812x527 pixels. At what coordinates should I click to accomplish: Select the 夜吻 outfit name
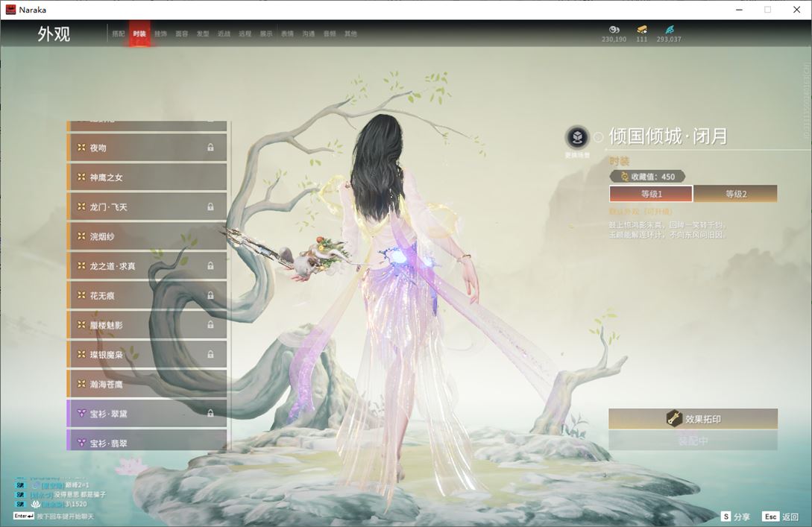coord(98,148)
